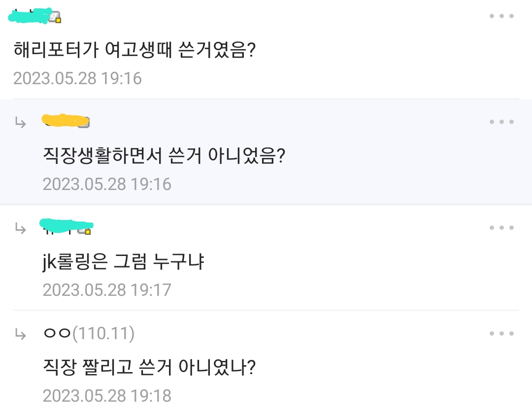
Task: Click the reply arrow on the jk롤링 reply row
Action: coord(21,228)
